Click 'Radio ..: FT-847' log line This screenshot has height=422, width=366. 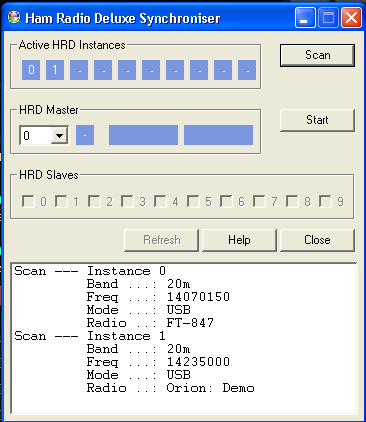(150, 323)
